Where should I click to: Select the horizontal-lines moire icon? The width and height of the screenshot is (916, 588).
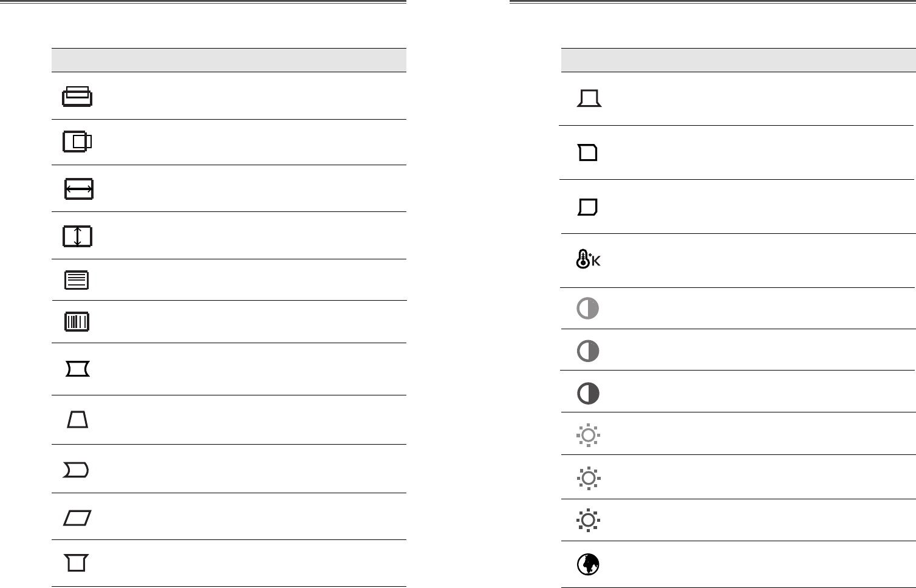click(x=77, y=280)
